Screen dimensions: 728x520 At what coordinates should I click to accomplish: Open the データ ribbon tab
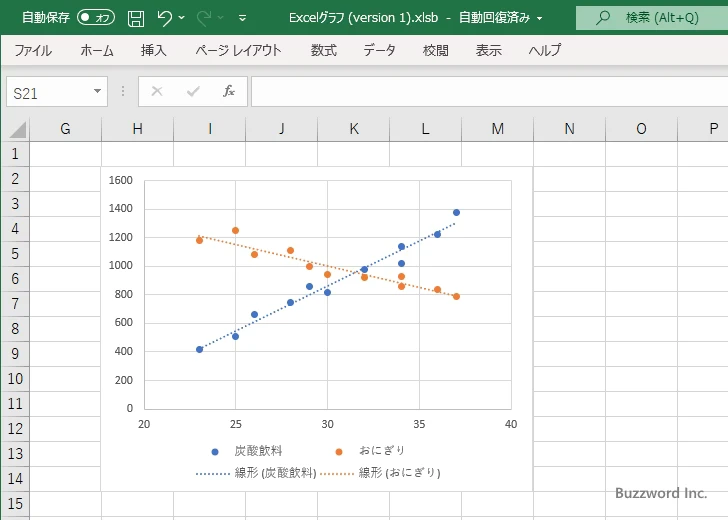[x=379, y=50]
